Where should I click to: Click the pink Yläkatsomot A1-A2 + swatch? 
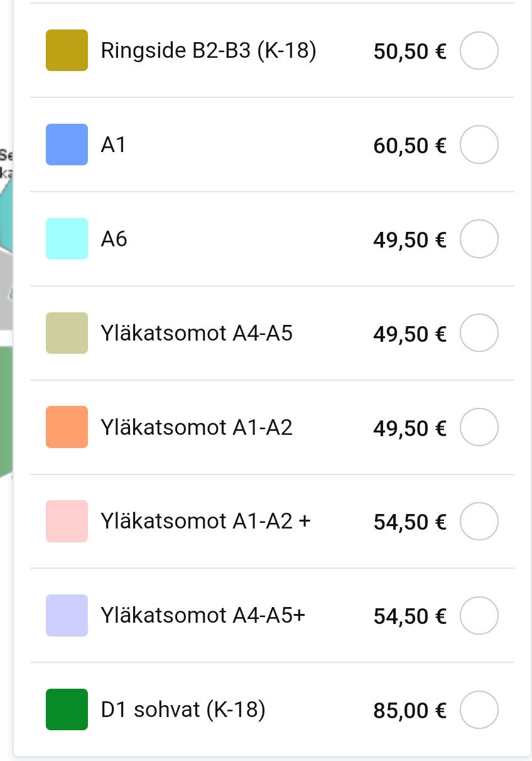point(67,522)
